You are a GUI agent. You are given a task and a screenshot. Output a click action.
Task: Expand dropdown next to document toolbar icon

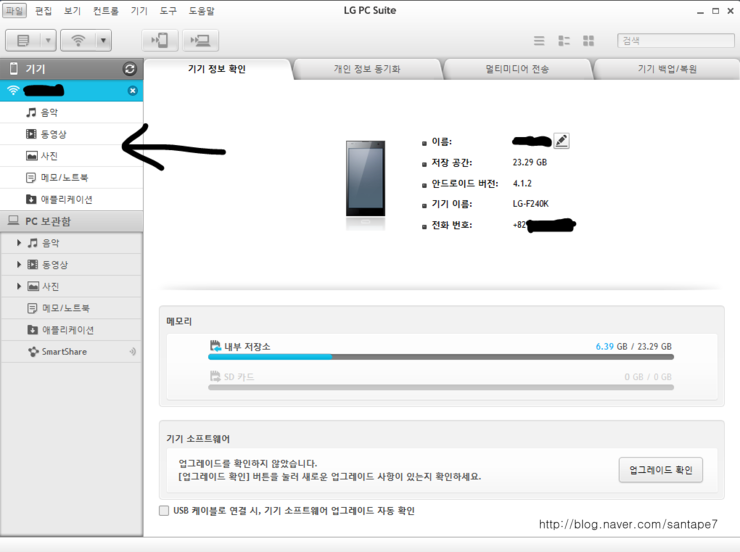[48, 41]
